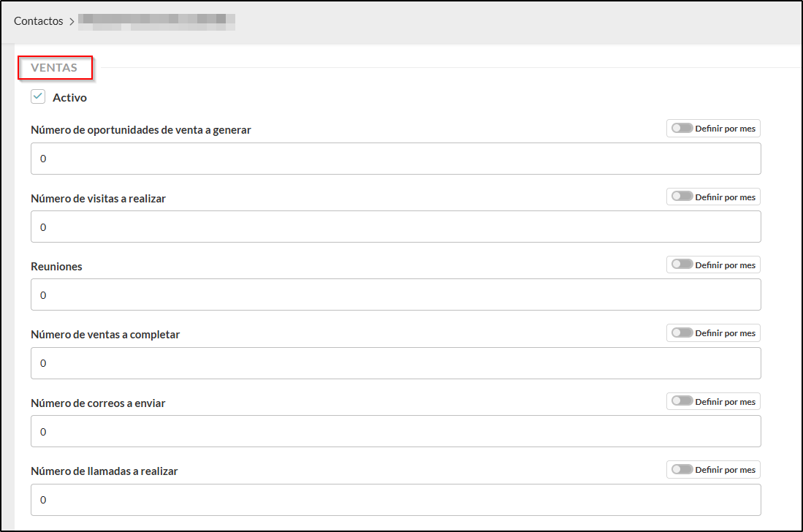Uncheck the Activo checkbox
Screen dimensions: 803x532
point(38,97)
